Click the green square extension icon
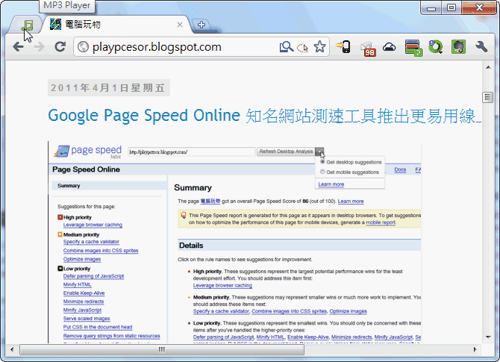The height and width of the screenshot is (362, 500). tap(458, 47)
